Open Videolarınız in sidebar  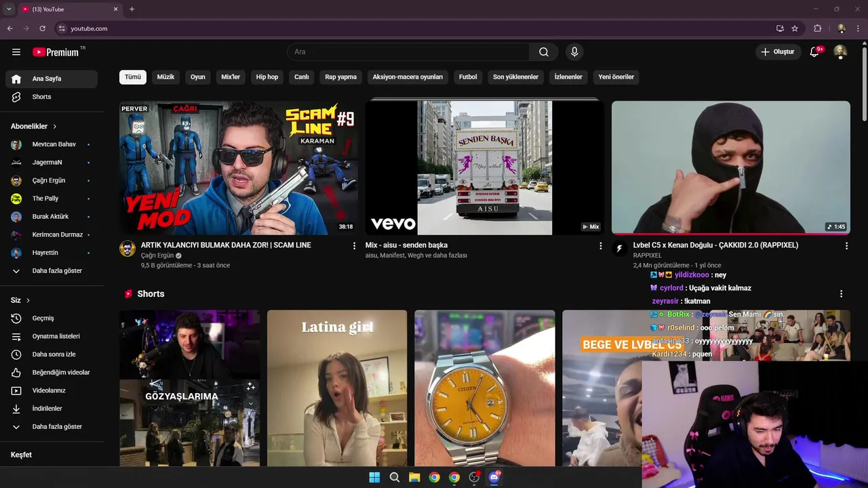52,390
